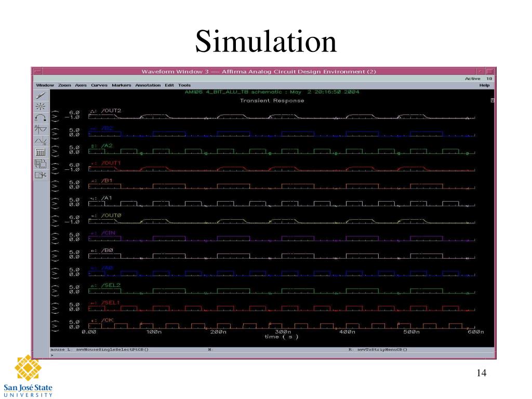Open the Tools menu
532x399 pixels.
coord(184,85)
